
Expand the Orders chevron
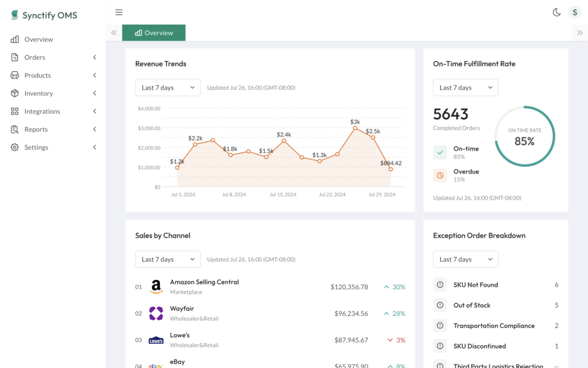point(95,57)
